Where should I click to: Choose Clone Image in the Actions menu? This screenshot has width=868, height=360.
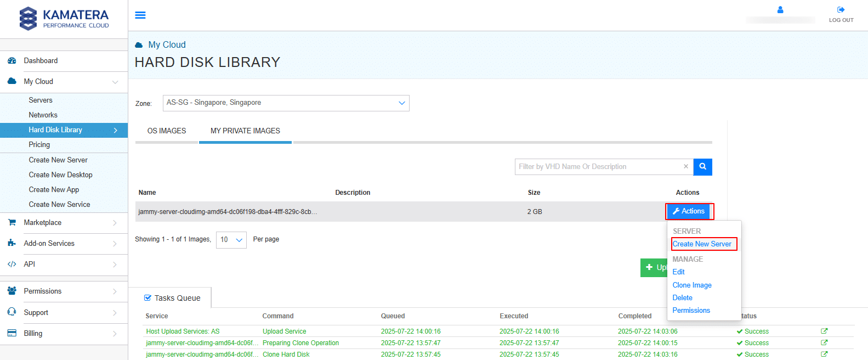[x=692, y=285]
